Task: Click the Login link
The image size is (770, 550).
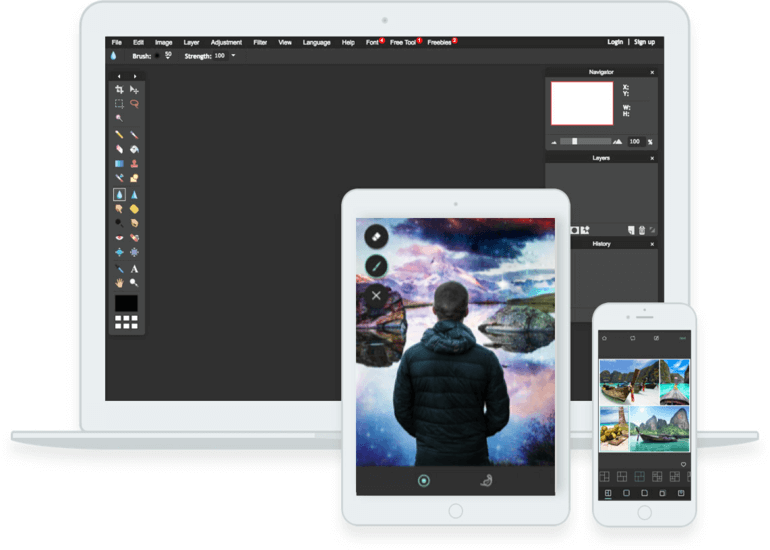Action: [615, 42]
